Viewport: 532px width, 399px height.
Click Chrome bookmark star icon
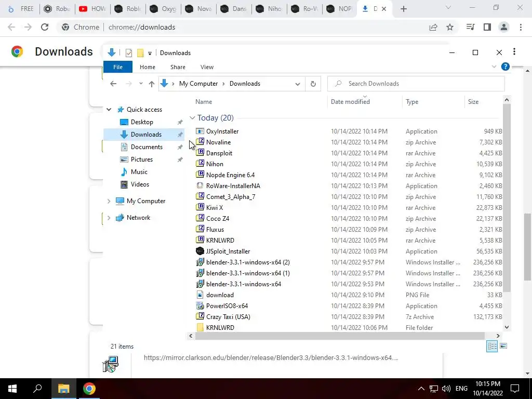click(x=450, y=27)
